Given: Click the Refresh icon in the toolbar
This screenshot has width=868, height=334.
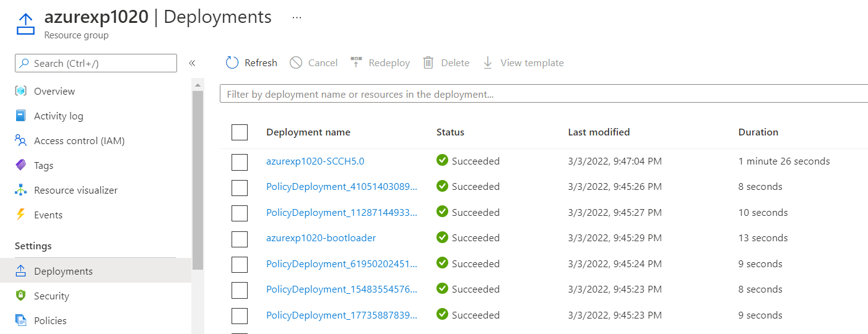Looking at the screenshot, I should click(x=232, y=62).
